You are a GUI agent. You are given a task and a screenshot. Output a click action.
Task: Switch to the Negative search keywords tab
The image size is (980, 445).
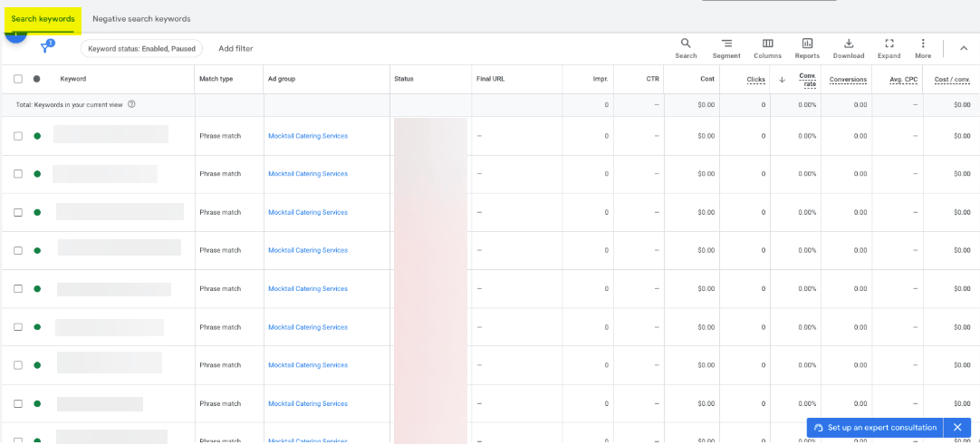coord(141,19)
